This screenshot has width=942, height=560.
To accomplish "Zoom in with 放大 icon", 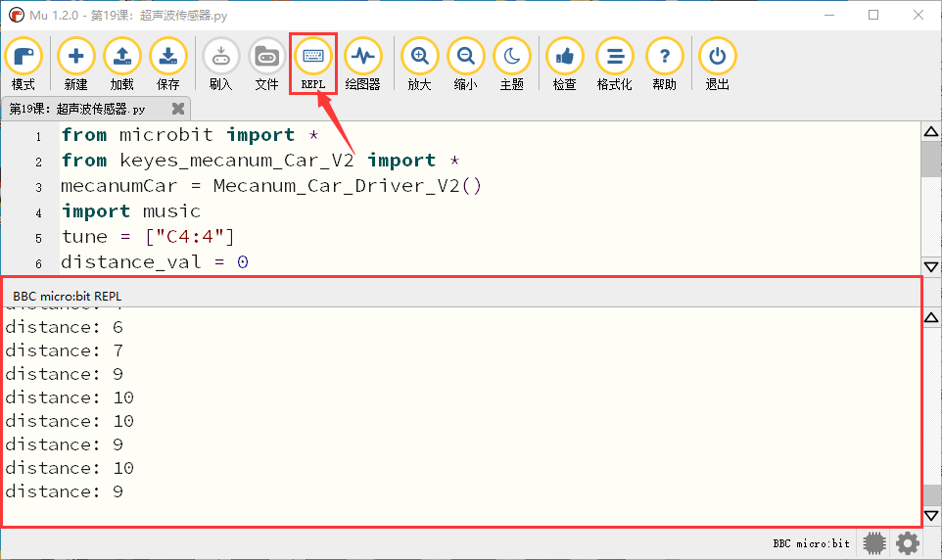I will (419, 64).
